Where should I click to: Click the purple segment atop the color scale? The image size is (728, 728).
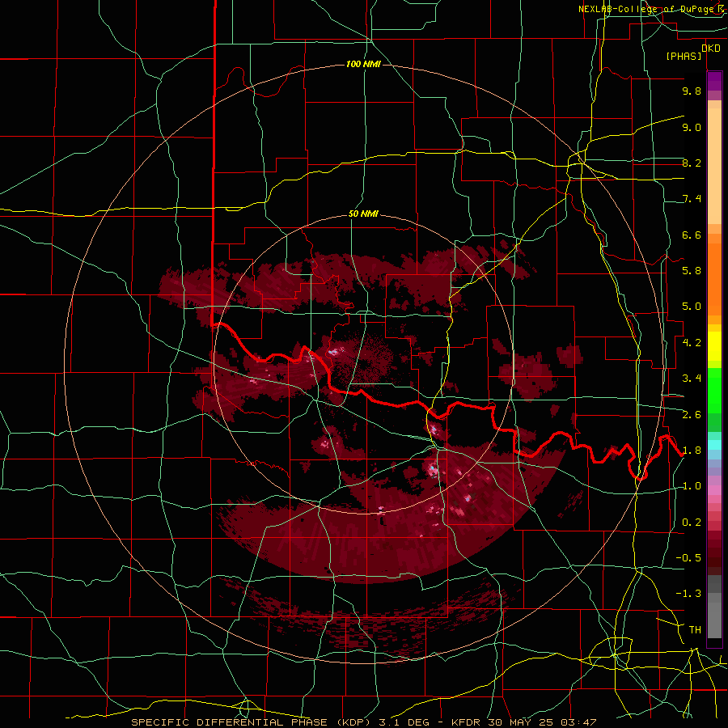[714, 81]
